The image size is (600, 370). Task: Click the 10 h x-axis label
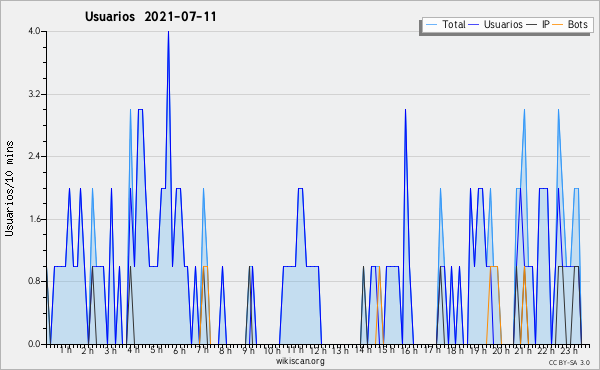click(x=272, y=350)
